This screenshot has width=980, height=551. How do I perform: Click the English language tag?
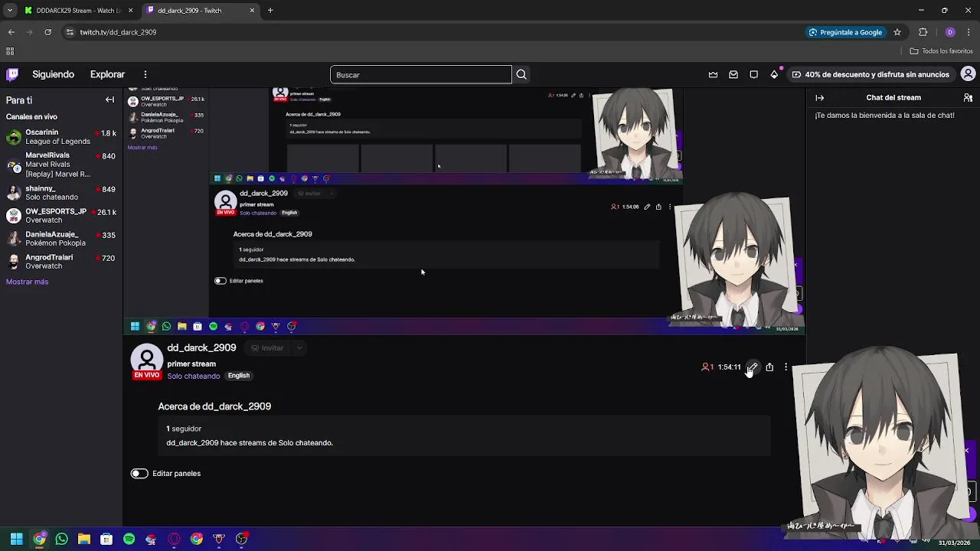pyautogui.click(x=238, y=376)
